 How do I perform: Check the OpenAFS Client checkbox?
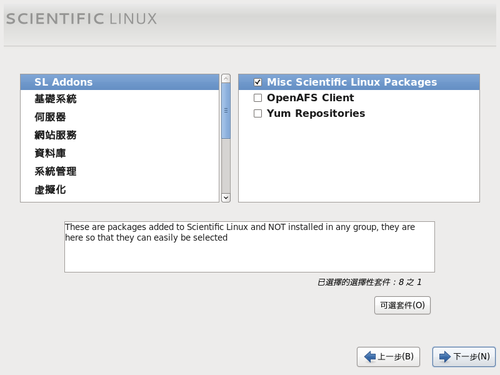[x=258, y=98]
